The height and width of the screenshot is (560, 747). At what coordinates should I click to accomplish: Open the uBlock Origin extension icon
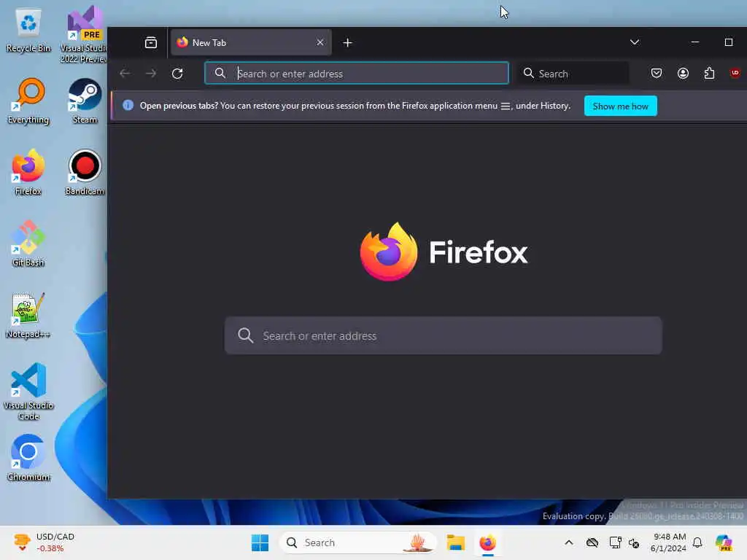click(x=735, y=74)
